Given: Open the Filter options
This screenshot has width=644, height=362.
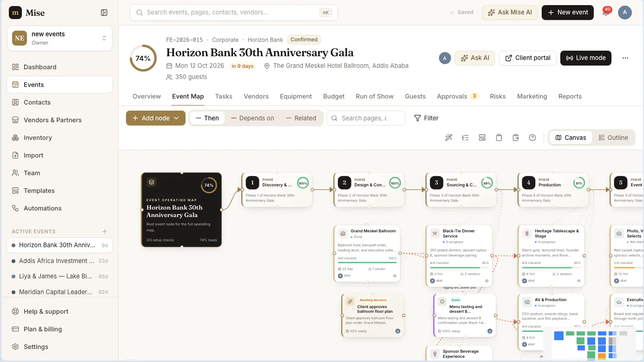Looking at the screenshot, I should (426, 118).
